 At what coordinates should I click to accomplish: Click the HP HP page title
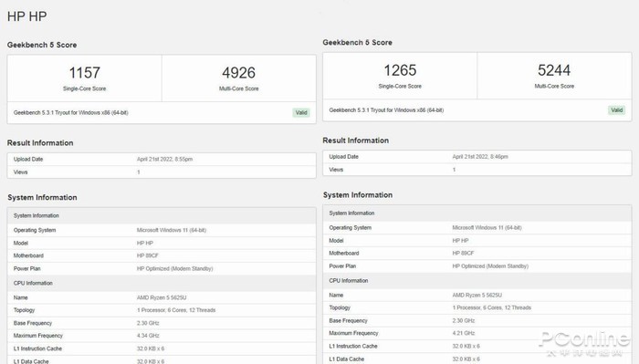point(26,16)
